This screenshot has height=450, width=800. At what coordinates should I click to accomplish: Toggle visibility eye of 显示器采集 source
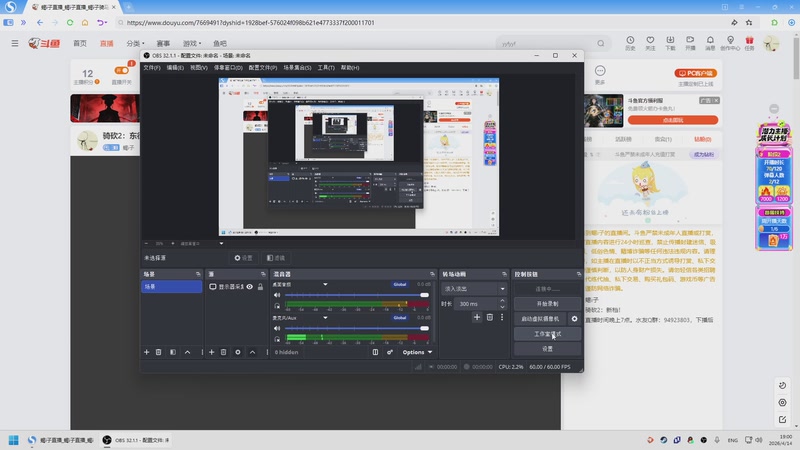[x=251, y=287]
